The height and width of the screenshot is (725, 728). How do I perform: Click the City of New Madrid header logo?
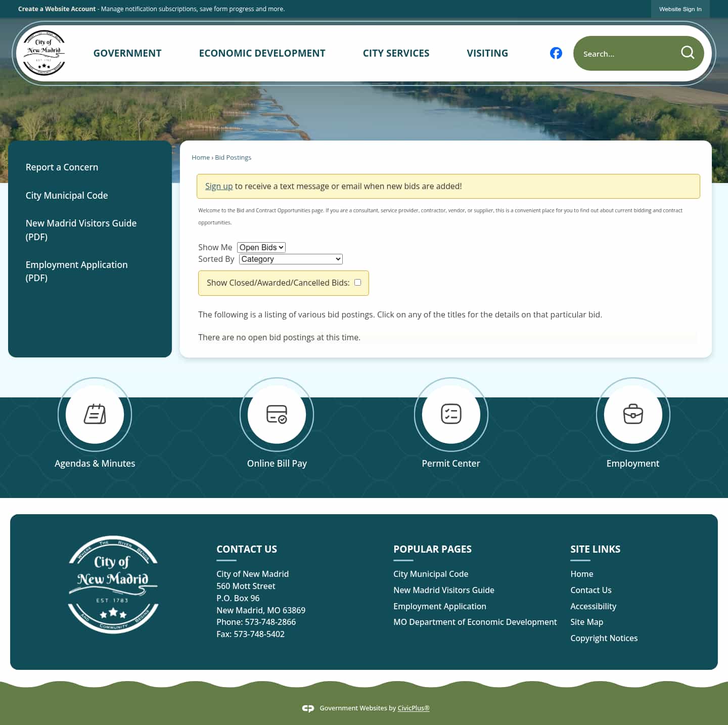(x=44, y=53)
